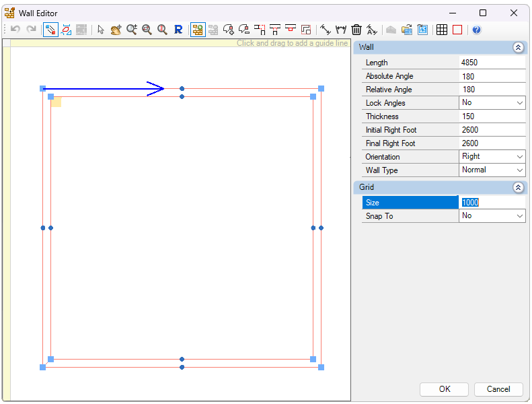Screen dimensions: 532x404
Task: Click the Length value field 4850
Action: [x=492, y=63]
